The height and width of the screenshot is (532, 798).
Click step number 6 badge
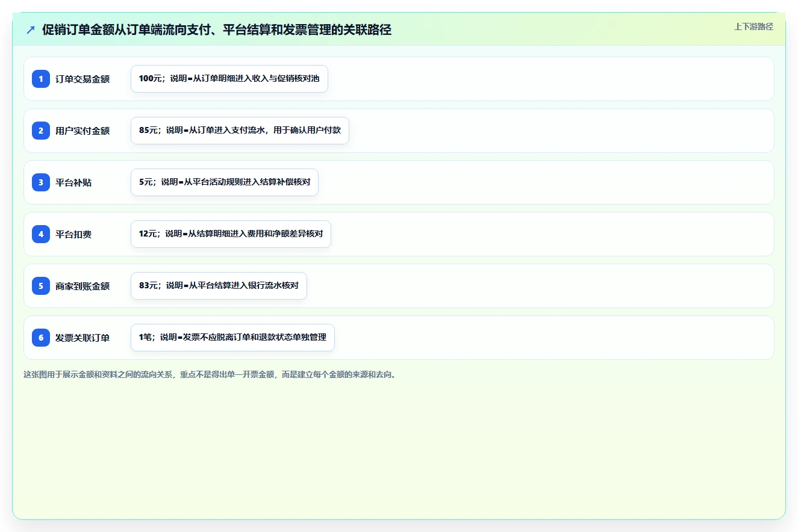point(41,338)
